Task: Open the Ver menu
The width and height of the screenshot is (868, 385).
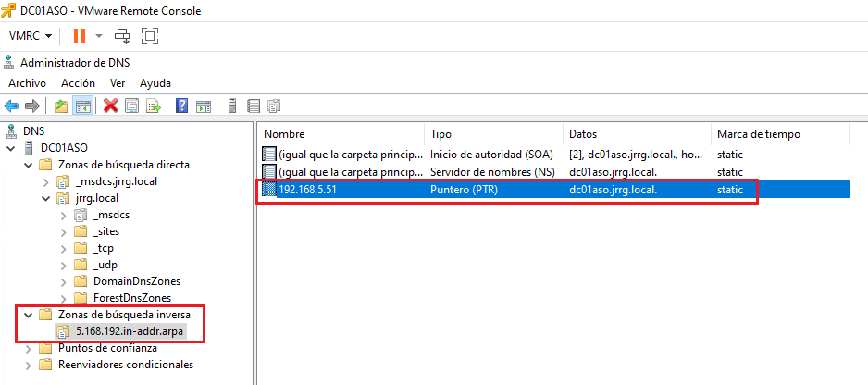Action: tap(118, 83)
